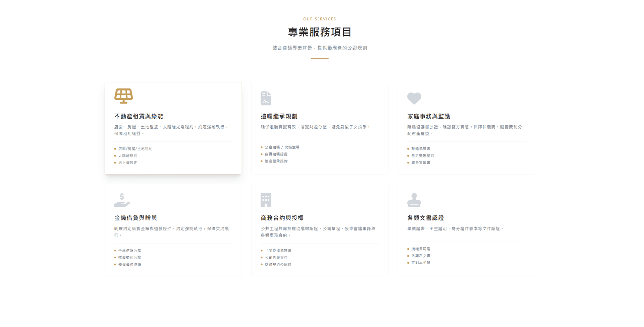Click the office building icon for 商務合約與投標
Viewport: 644px width, 327px height.
(266, 200)
